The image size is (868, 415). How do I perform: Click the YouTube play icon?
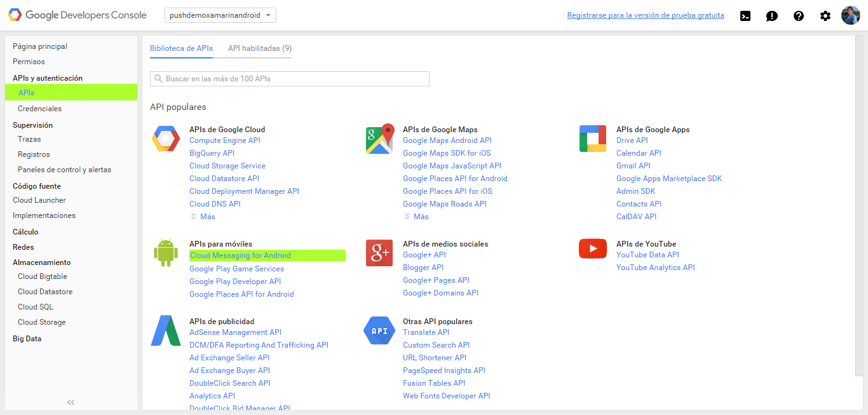pyautogui.click(x=593, y=249)
